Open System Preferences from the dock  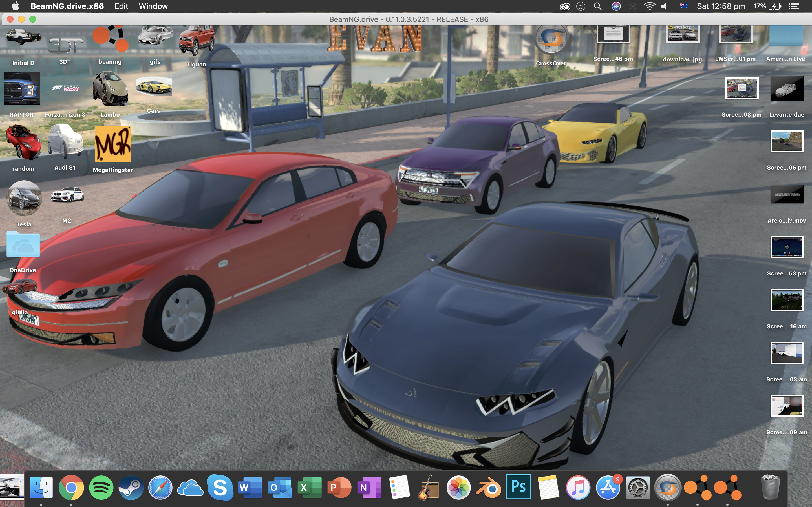[637, 488]
